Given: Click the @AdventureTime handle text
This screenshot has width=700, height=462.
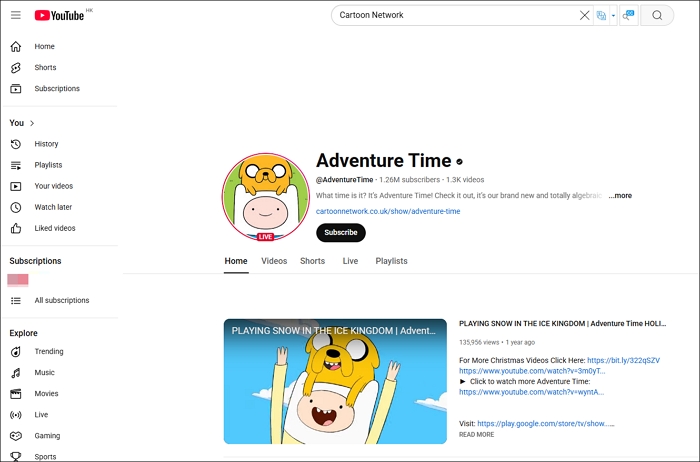Looking at the screenshot, I should point(344,180).
